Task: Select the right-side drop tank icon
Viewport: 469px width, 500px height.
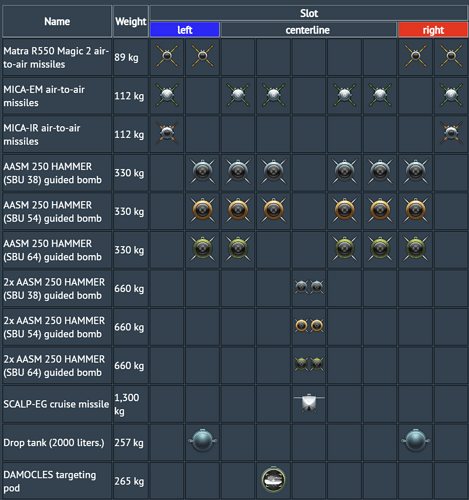Action: click(415, 441)
